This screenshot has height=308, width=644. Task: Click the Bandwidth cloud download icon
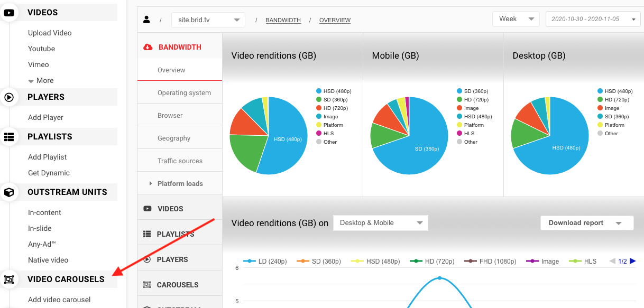(x=148, y=47)
